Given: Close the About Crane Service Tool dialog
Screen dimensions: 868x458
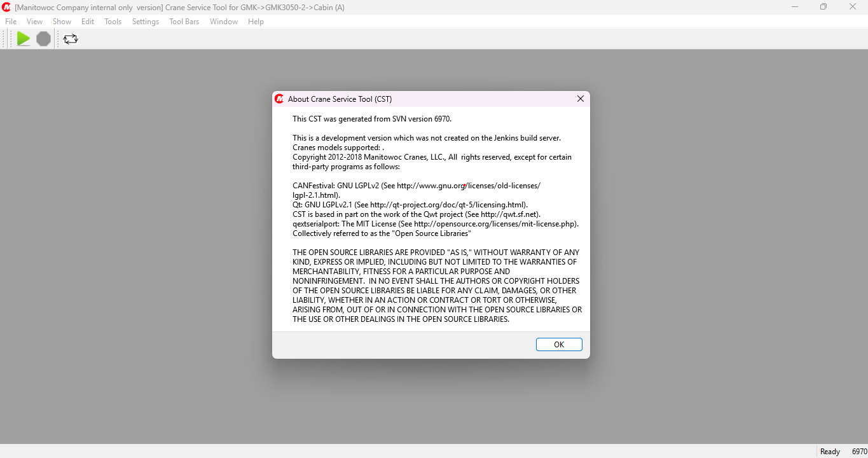Looking at the screenshot, I should coord(581,99).
